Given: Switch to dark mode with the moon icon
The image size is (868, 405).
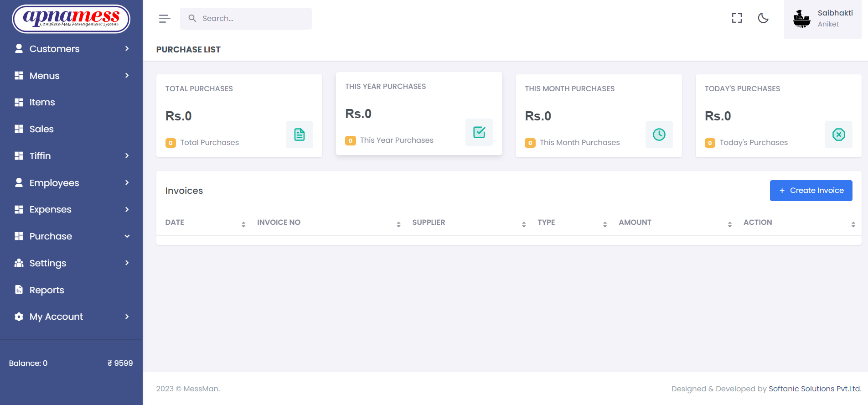Looking at the screenshot, I should tap(763, 18).
